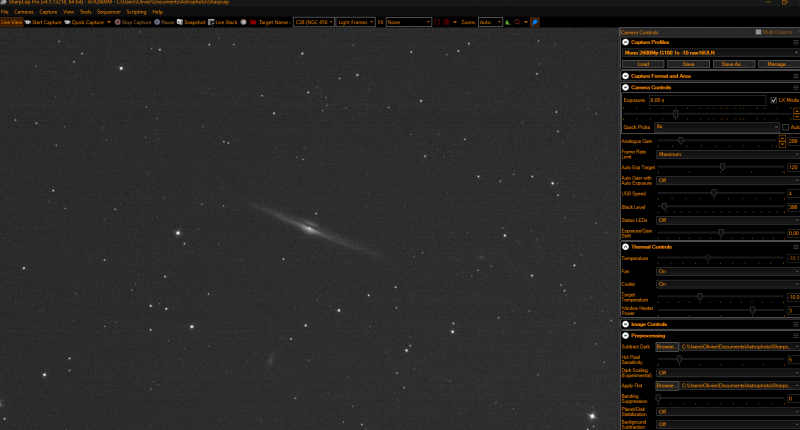Open the Help menu
Viewport: 800px width, 430px height.
[x=158, y=12]
